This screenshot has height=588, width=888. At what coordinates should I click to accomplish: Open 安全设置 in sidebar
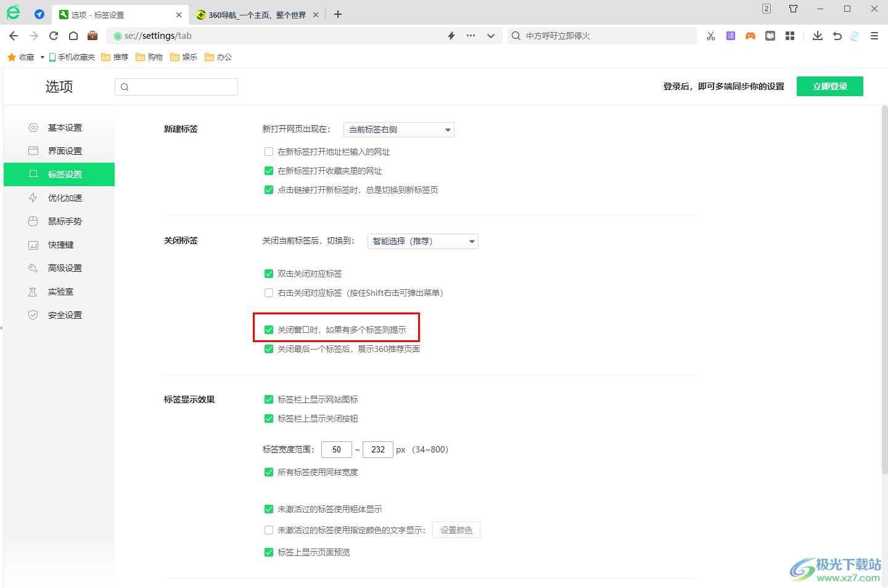point(59,315)
